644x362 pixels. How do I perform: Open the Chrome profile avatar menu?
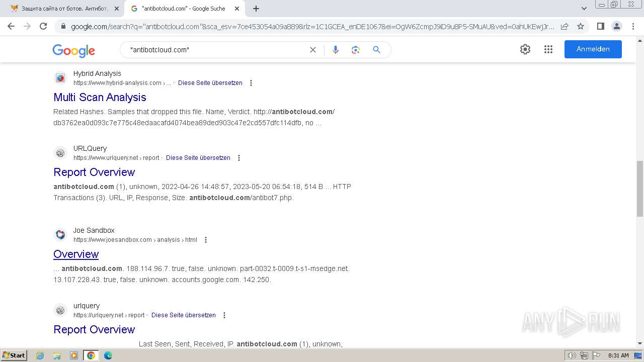[616, 26]
